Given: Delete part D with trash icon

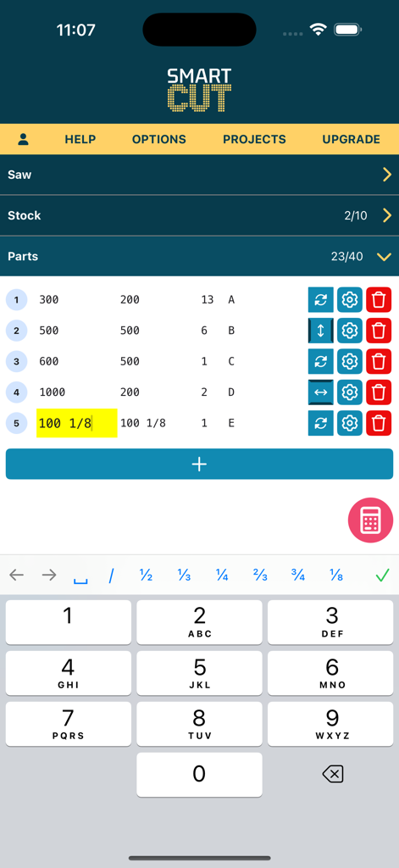Looking at the screenshot, I should (379, 392).
